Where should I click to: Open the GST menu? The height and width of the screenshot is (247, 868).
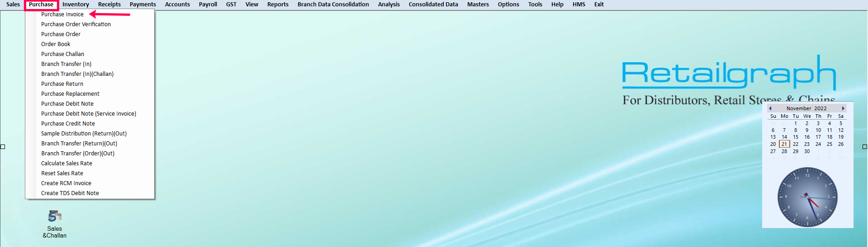pos(231,5)
